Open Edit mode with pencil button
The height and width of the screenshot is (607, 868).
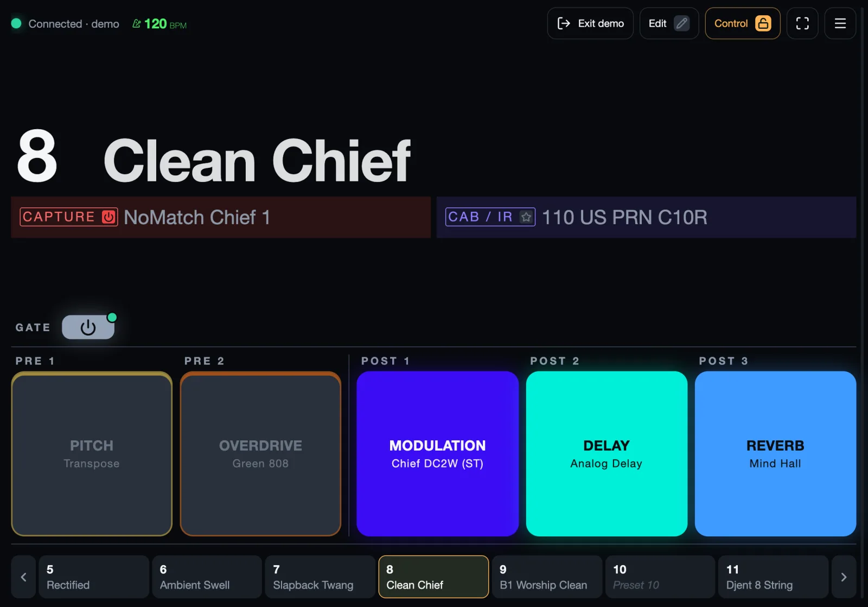(669, 23)
